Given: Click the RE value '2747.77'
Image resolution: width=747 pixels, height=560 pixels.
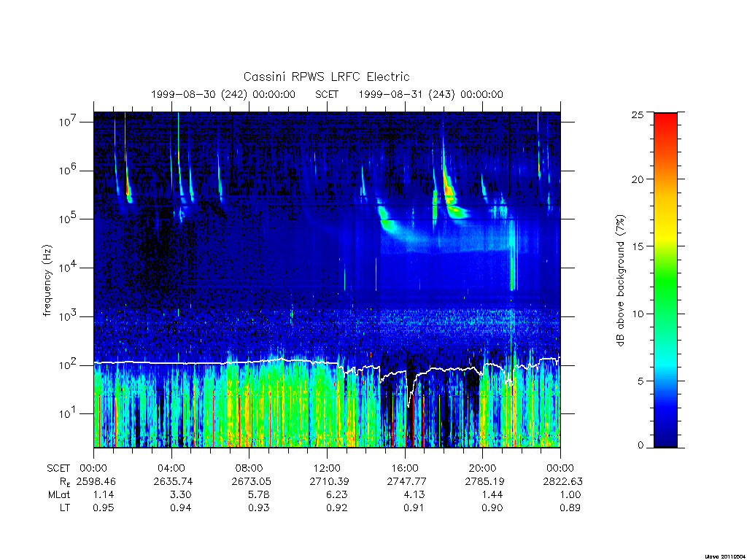Looking at the screenshot, I should tap(407, 481).
